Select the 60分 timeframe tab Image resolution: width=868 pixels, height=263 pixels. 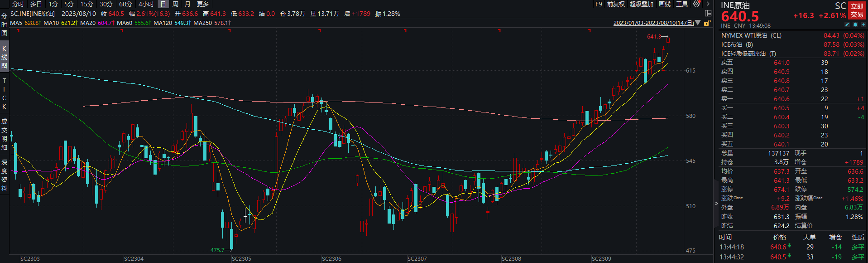125,4
